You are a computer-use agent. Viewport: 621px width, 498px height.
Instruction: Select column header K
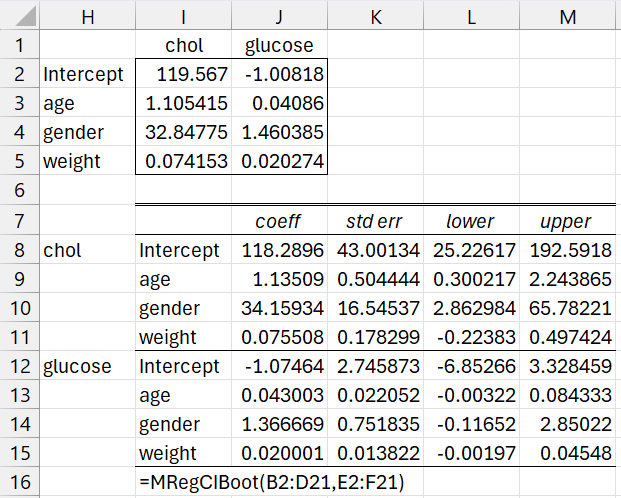tap(375, 17)
